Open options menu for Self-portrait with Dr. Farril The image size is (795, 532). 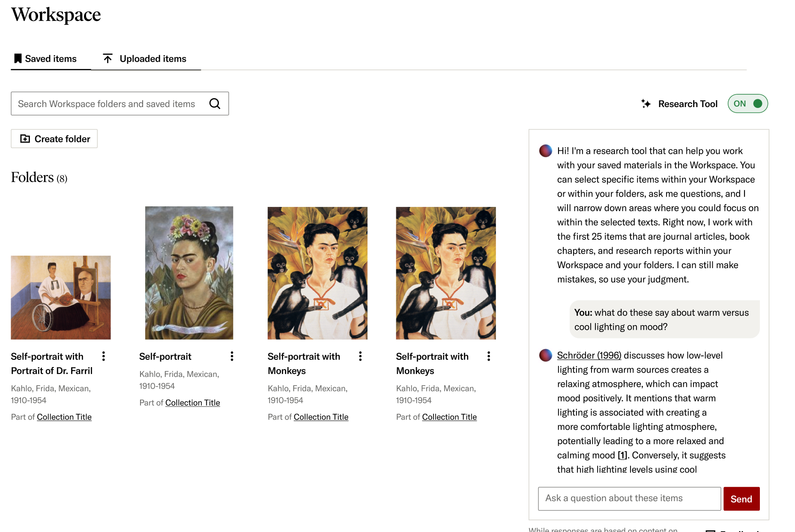(104, 356)
